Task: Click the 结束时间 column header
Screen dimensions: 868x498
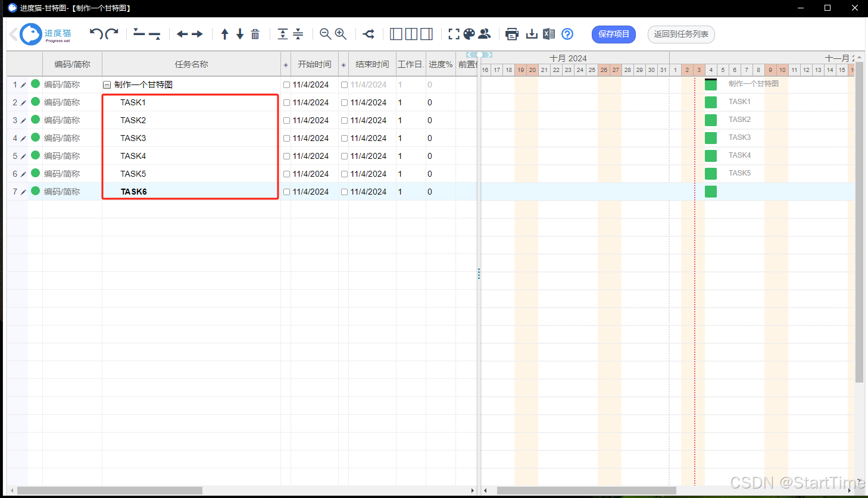Action: (372, 64)
